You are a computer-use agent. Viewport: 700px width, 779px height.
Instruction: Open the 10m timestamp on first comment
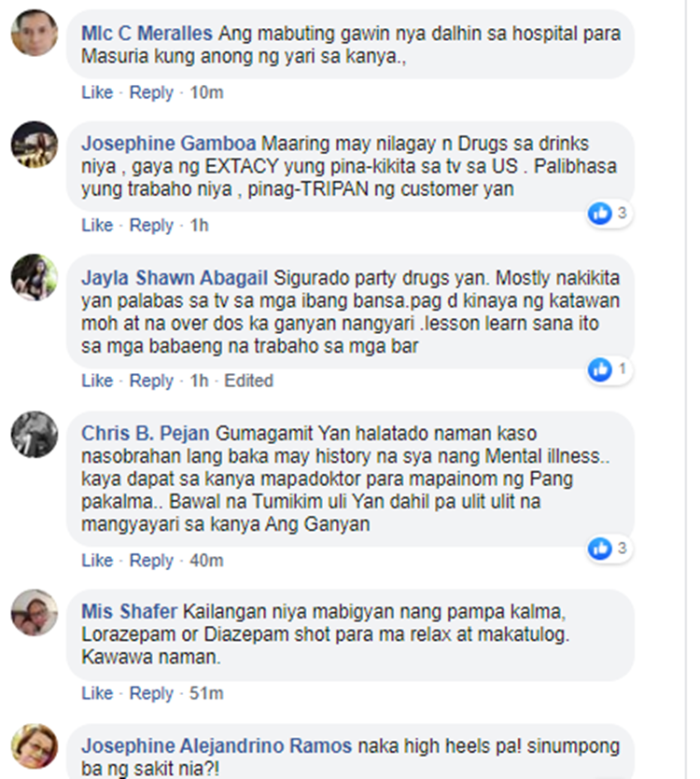tap(206, 92)
